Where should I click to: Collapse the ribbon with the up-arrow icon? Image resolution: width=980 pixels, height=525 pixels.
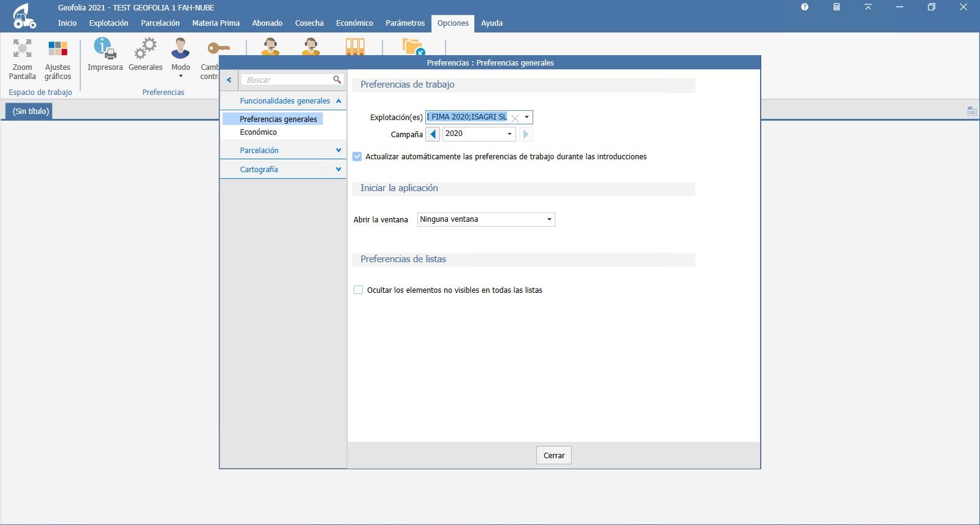[x=868, y=7]
